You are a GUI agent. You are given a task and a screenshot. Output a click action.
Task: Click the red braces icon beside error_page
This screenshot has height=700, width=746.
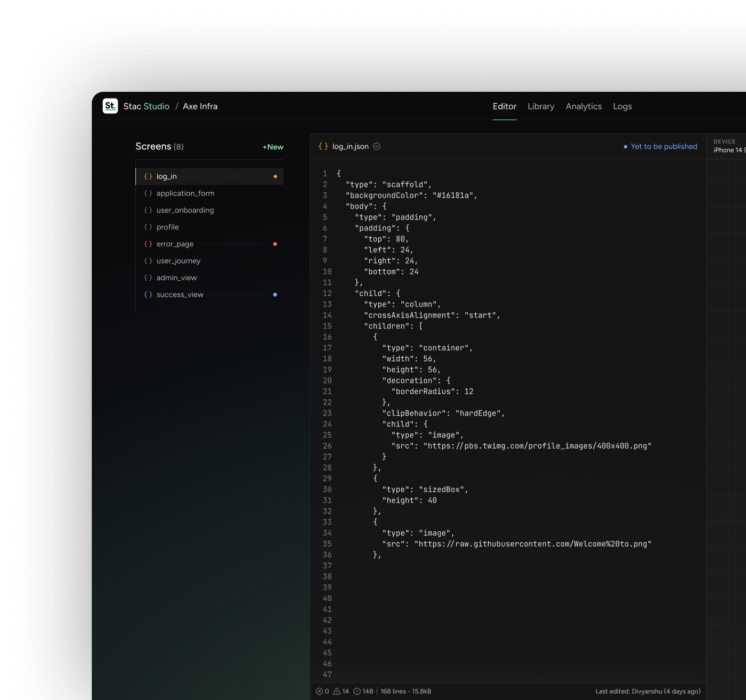point(149,244)
